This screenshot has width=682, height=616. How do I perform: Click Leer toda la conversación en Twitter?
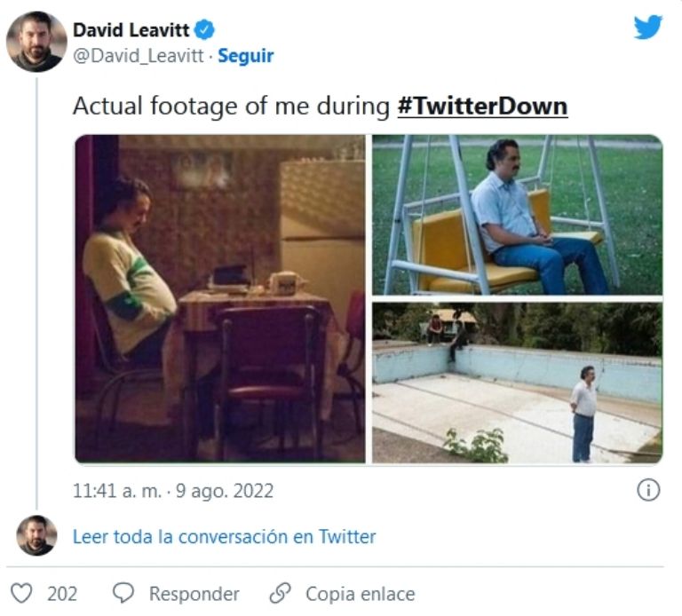coord(224,536)
